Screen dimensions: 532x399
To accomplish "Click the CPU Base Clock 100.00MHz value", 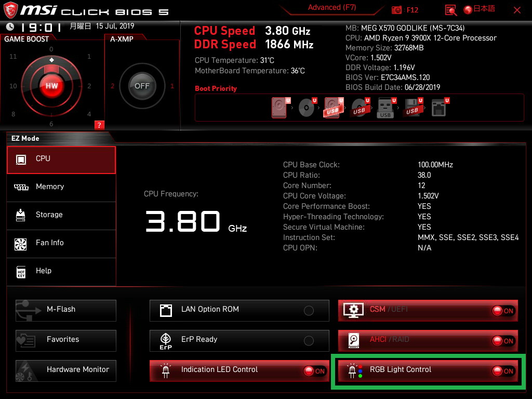I will pos(435,165).
